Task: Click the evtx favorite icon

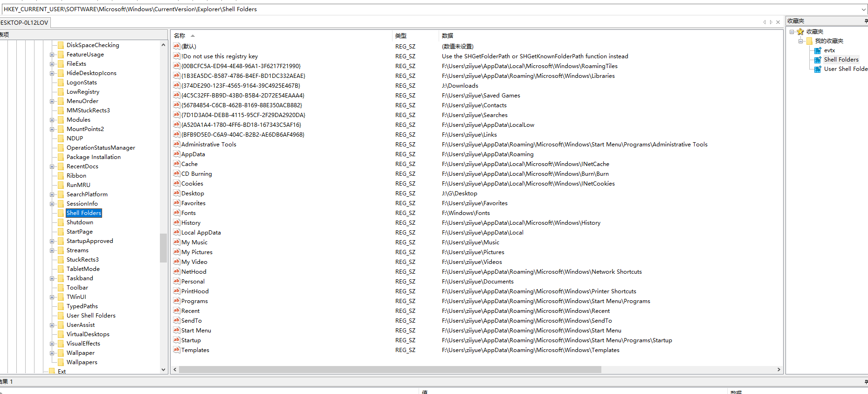Action: pos(817,50)
